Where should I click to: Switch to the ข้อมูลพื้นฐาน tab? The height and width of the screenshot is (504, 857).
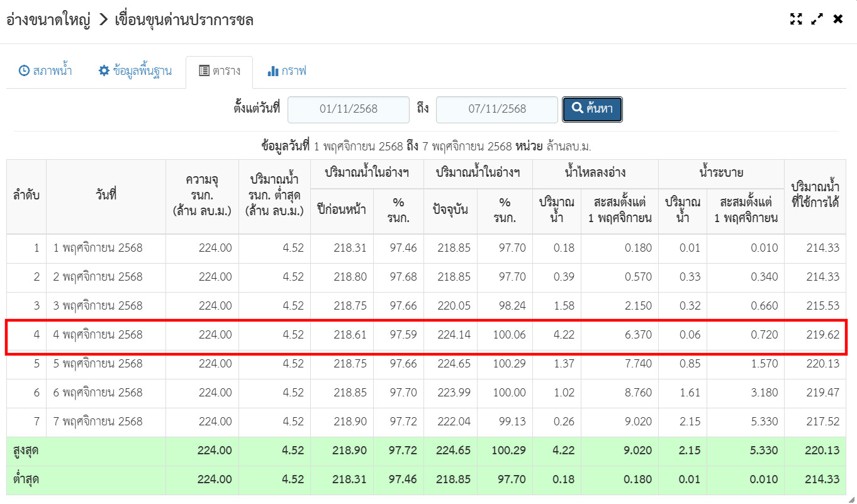135,71
